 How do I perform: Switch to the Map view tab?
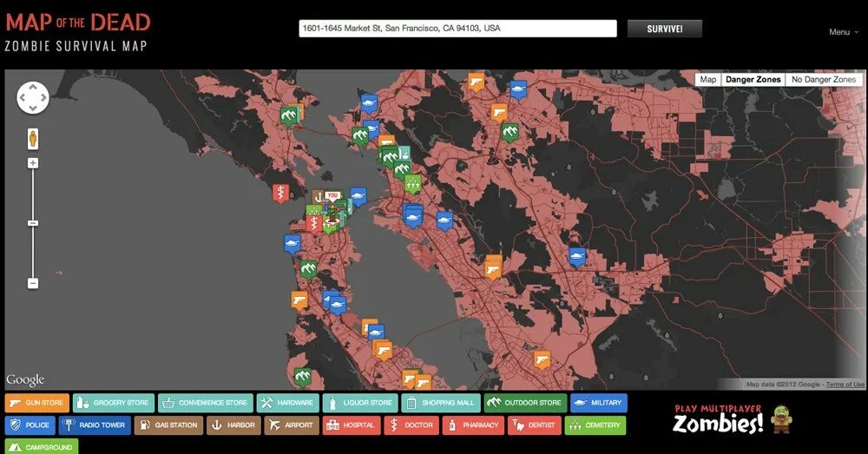click(x=708, y=80)
